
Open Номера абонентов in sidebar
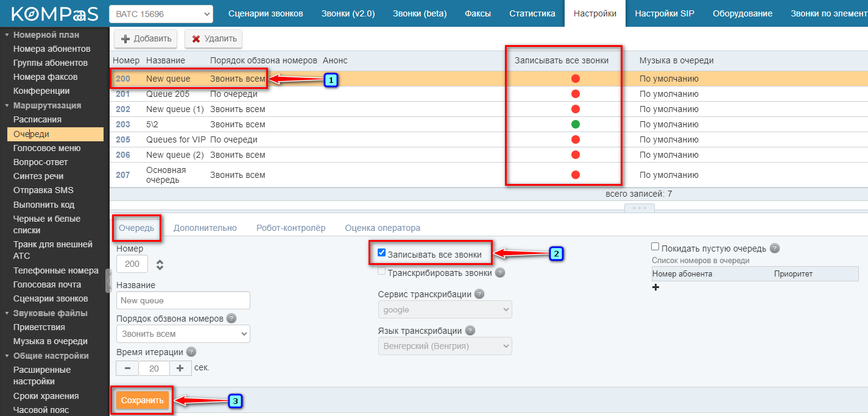click(x=52, y=49)
